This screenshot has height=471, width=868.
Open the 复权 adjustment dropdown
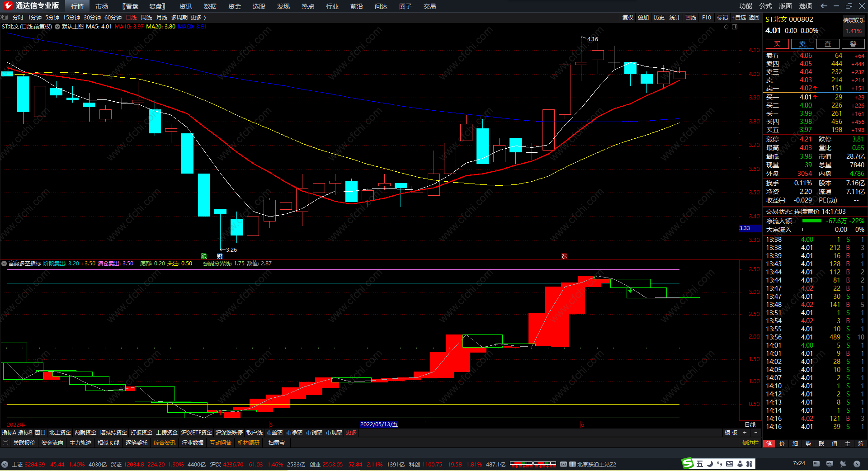tap(627, 18)
